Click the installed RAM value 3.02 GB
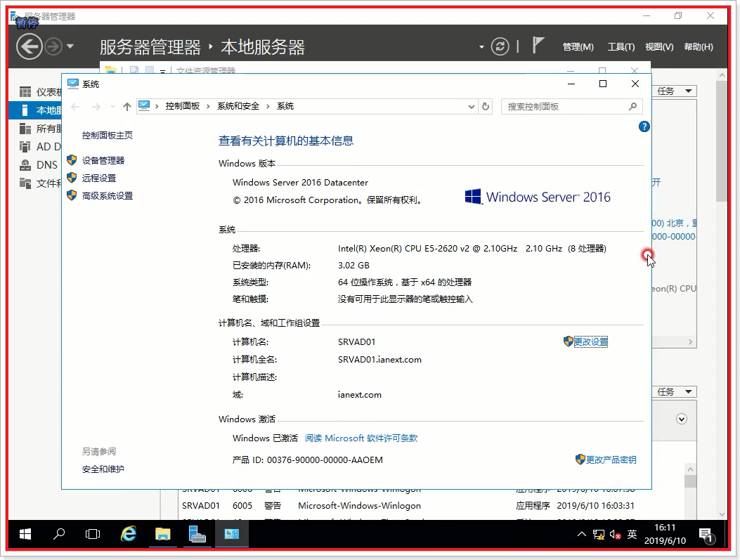Viewport: 740px width, 560px height. 353,265
